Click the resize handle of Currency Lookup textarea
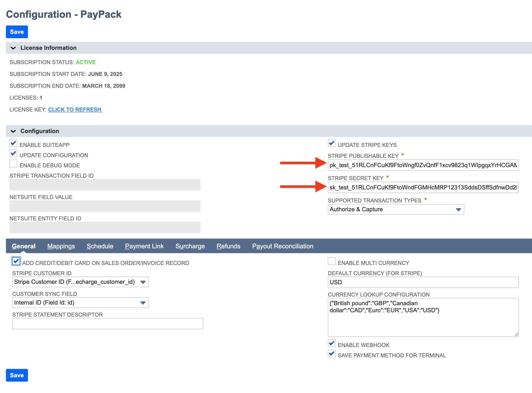 pyautogui.click(x=516, y=334)
